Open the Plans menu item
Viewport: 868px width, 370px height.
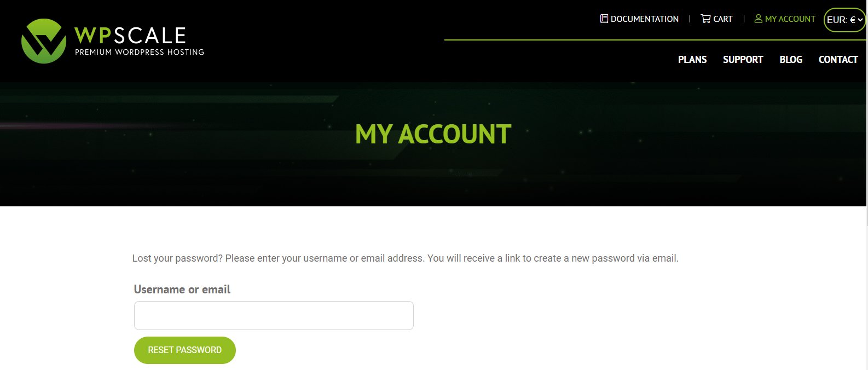coord(692,60)
